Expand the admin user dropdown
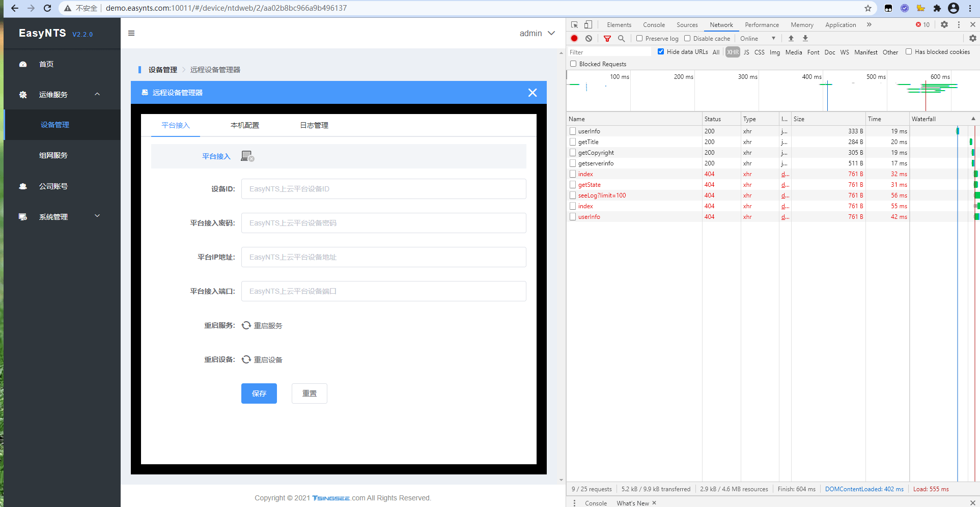Screen dimensions: 980x507 tap(537, 33)
